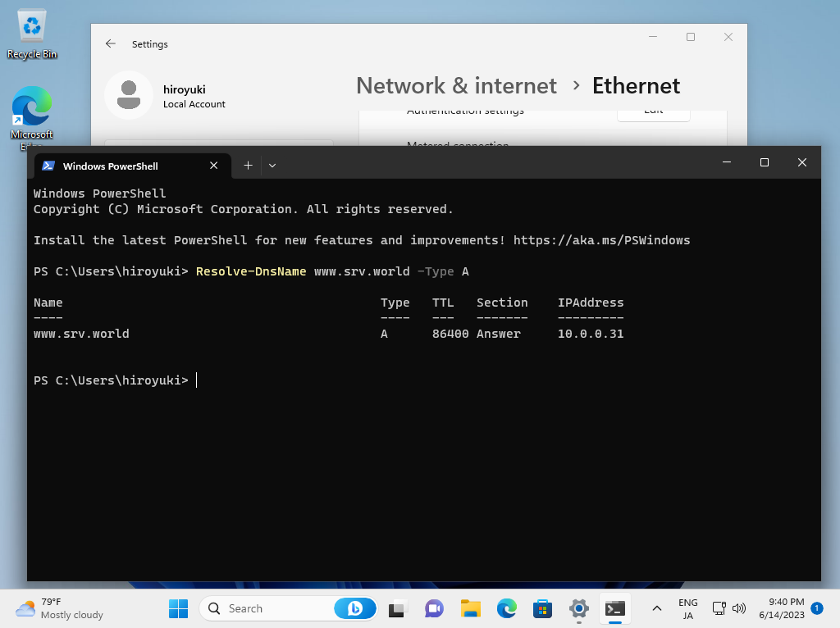
Task: Open the Recycle Bin desktop icon
Action: click(x=32, y=34)
